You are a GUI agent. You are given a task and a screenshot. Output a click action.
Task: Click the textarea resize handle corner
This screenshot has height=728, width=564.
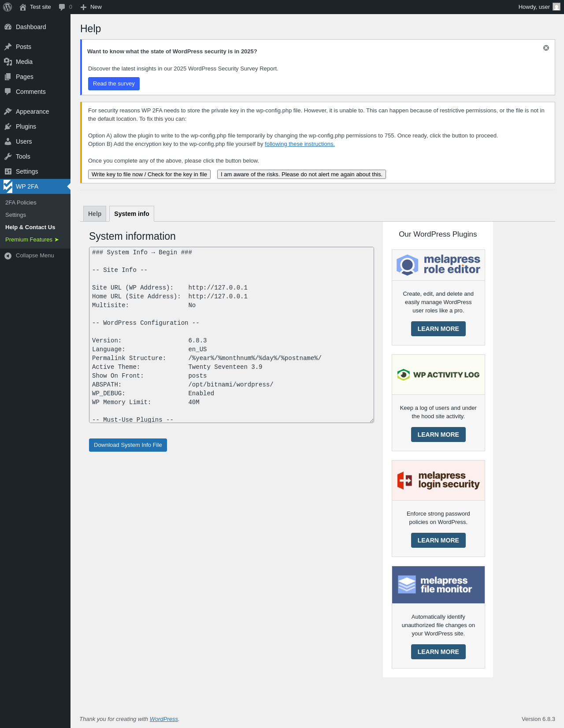371,420
